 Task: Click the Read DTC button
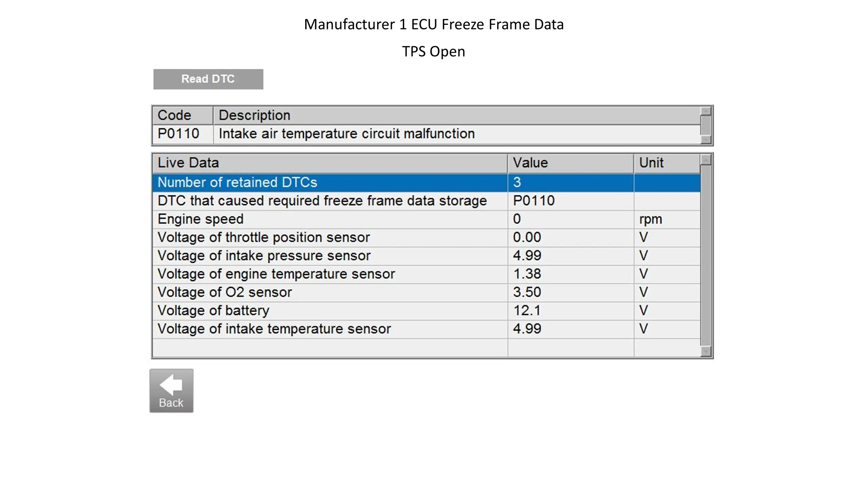click(208, 79)
